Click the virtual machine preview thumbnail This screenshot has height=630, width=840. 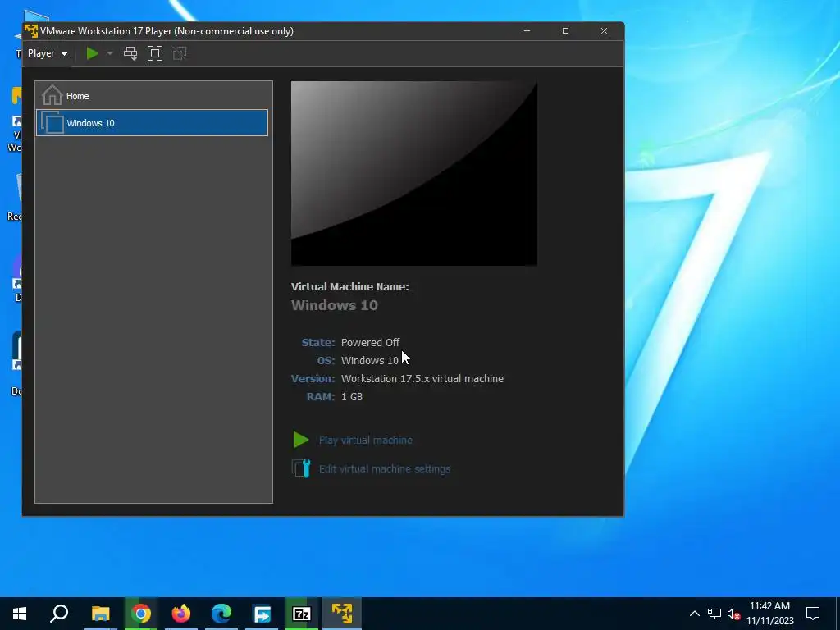[x=414, y=173]
